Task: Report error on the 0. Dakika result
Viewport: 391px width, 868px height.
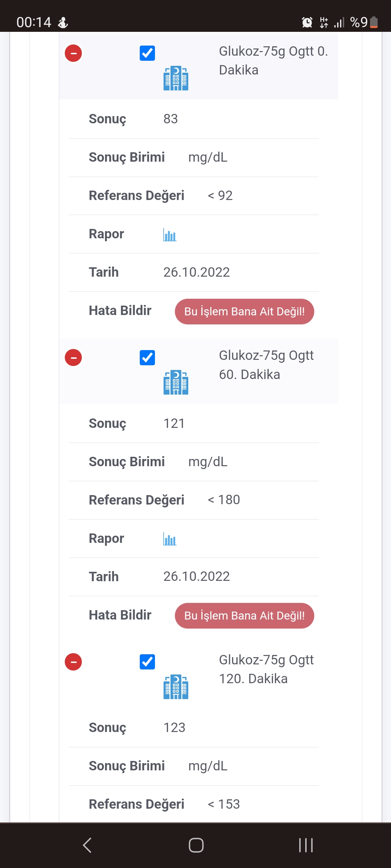Action: [x=244, y=311]
